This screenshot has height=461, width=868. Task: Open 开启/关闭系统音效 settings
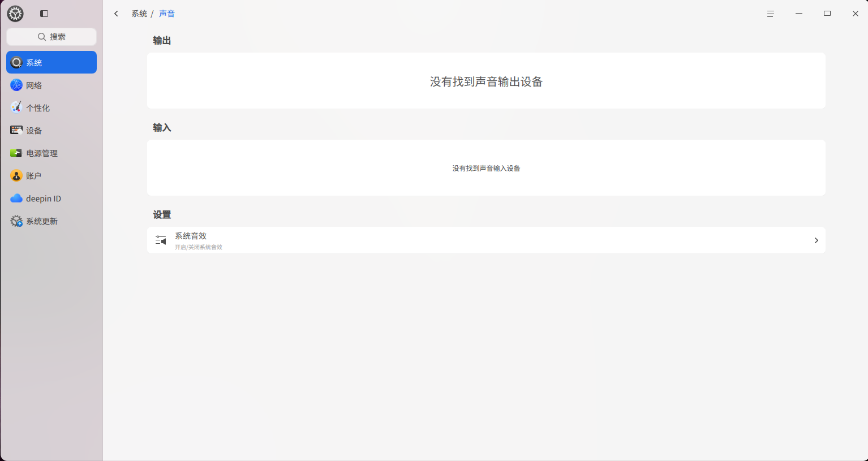point(199,247)
